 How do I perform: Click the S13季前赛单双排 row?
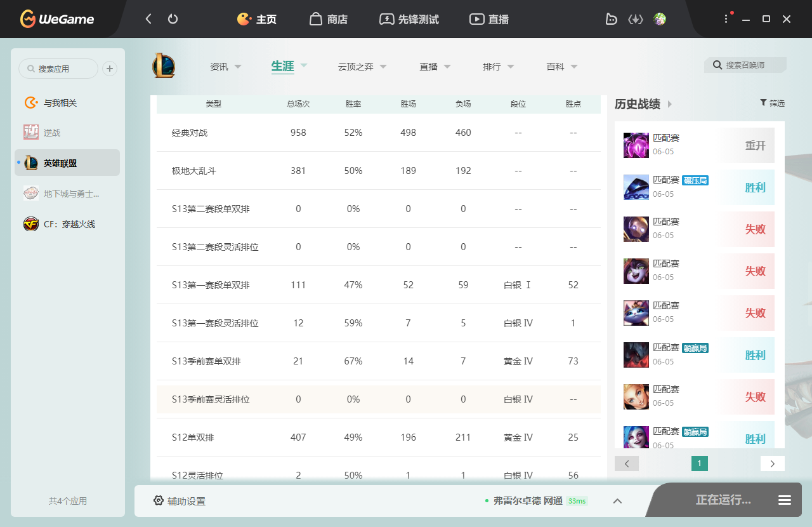pos(379,361)
